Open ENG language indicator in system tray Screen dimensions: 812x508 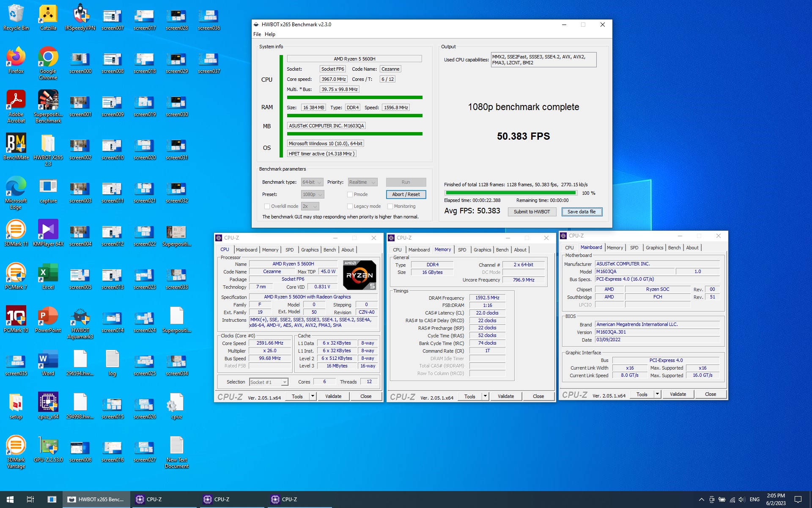[x=754, y=500]
